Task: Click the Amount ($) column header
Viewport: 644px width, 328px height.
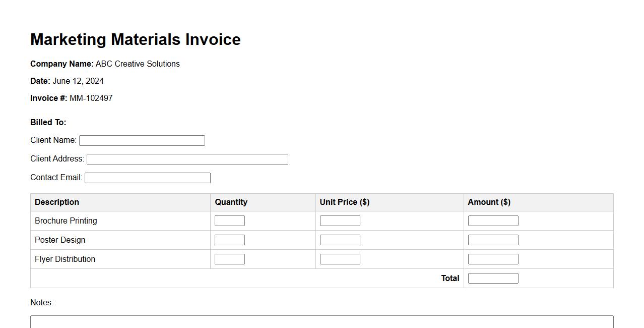Action: tap(489, 202)
